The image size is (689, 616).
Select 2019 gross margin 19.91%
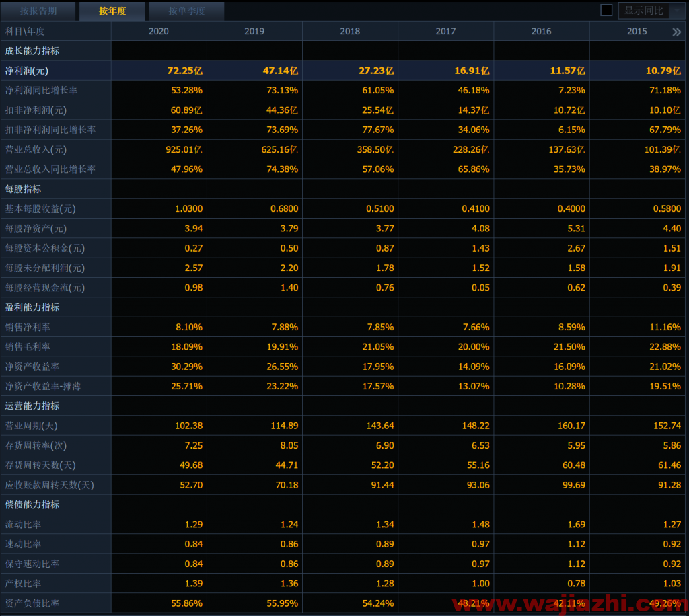(x=283, y=347)
